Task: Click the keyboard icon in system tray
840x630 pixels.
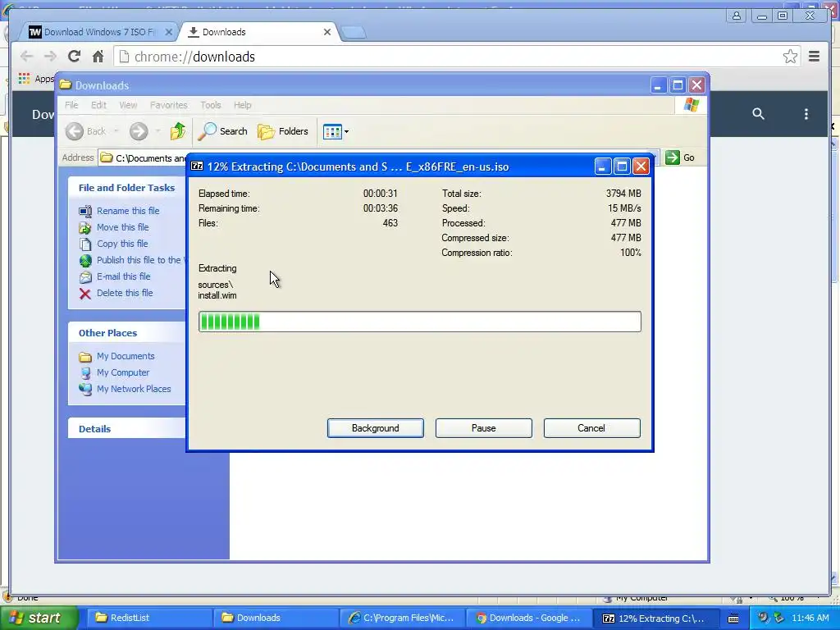Action: point(733,619)
